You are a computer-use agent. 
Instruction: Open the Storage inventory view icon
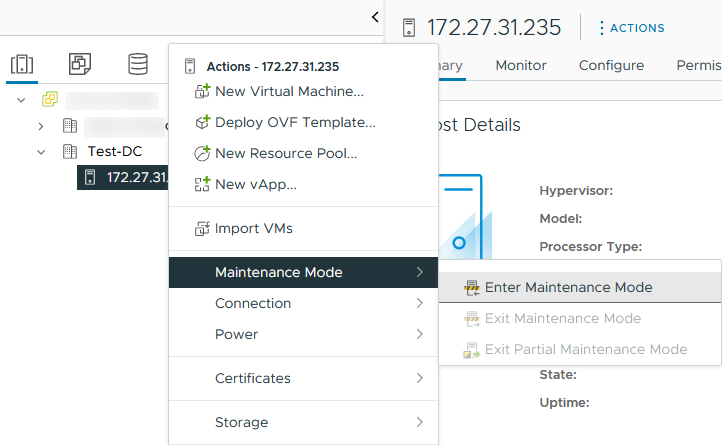pos(138,64)
